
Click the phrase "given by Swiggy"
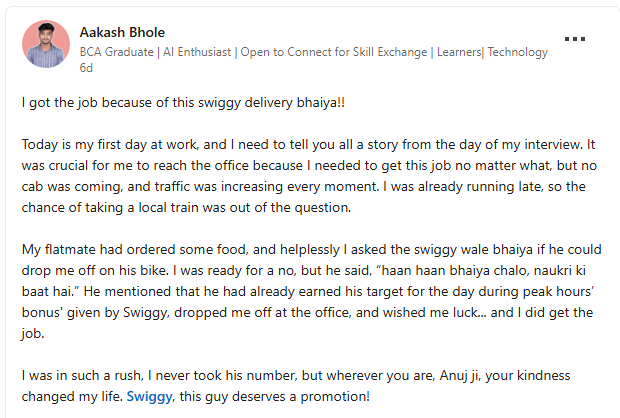click(x=115, y=312)
